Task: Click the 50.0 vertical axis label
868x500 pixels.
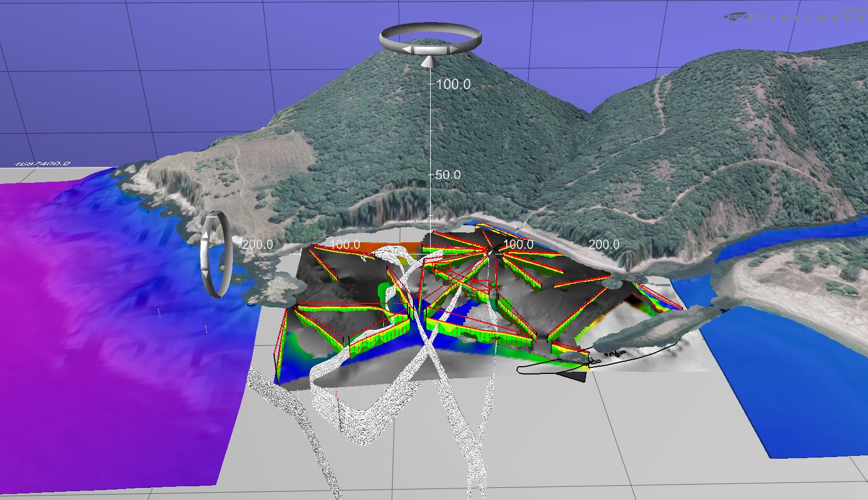Action: click(448, 175)
